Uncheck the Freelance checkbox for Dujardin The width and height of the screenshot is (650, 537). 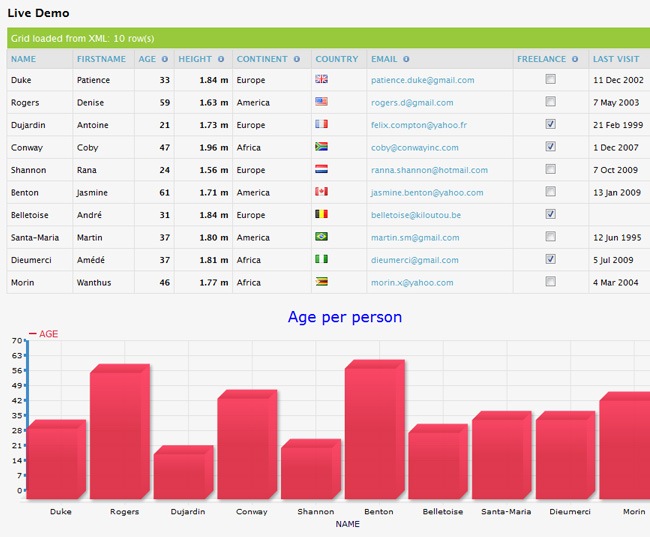pyautogui.click(x=551, y=124)
